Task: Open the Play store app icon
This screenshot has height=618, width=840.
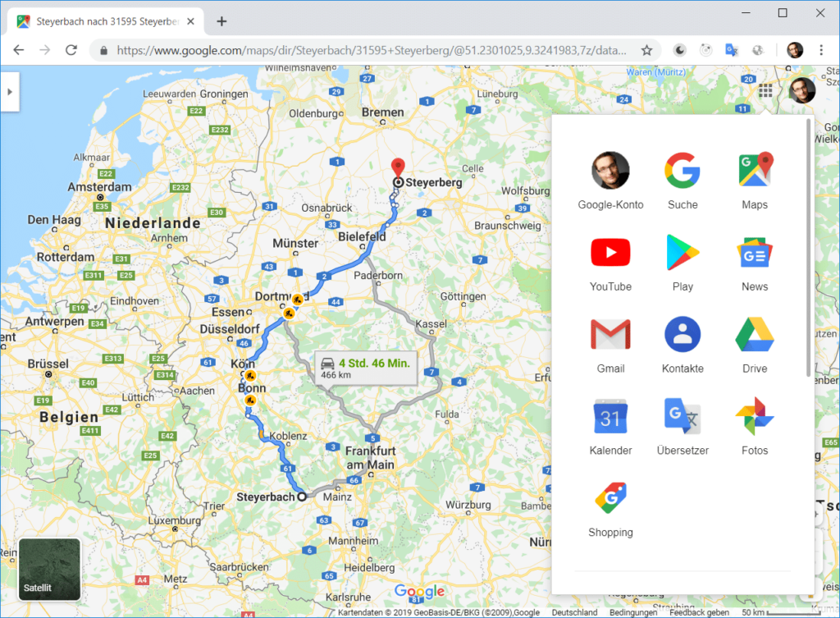Action: coord(682,263)
